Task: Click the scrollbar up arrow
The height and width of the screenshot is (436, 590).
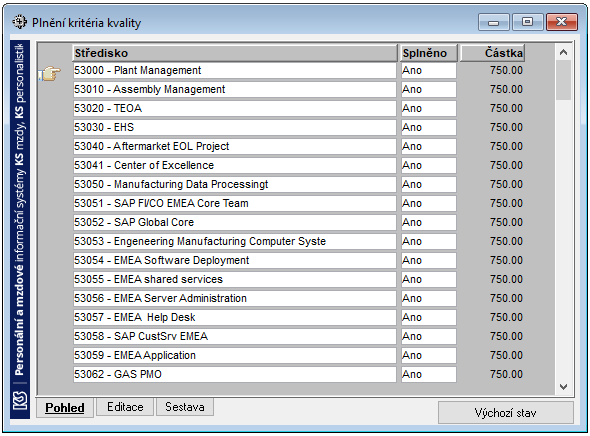Action: point(563,53)
